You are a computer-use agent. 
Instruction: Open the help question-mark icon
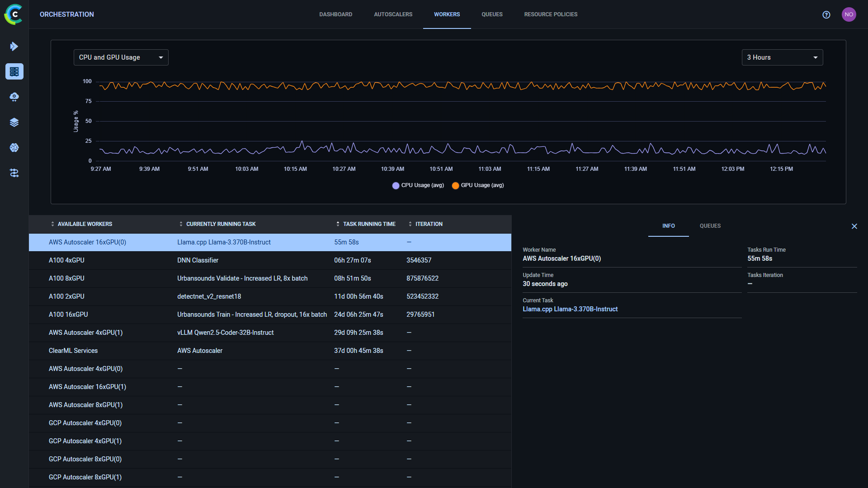coord(826,14)
